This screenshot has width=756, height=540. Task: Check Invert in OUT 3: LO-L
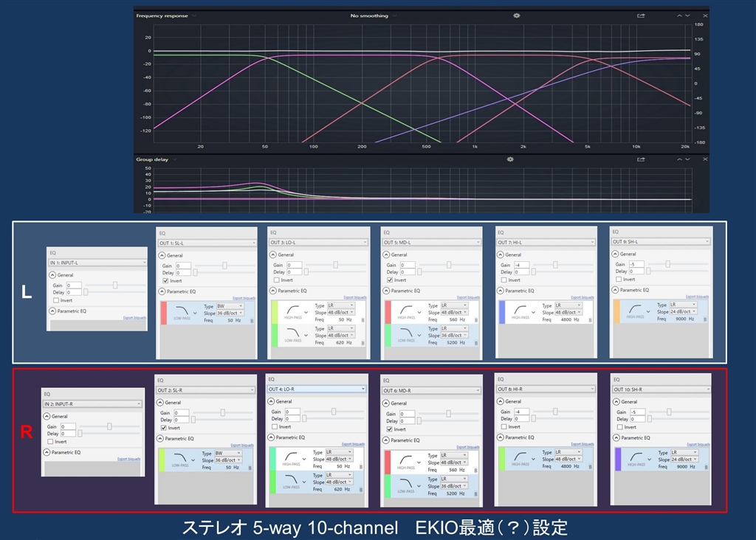tap(276, 280)
